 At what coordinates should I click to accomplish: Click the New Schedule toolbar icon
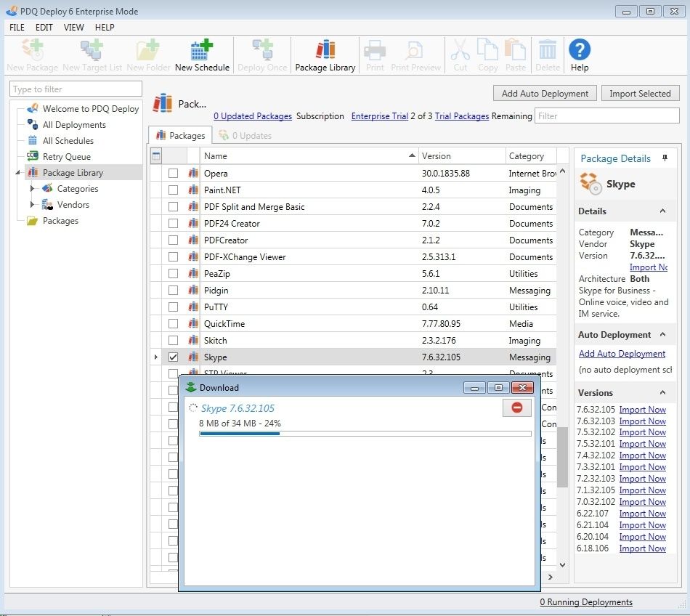pyautogui.click(x=201, y=49)
